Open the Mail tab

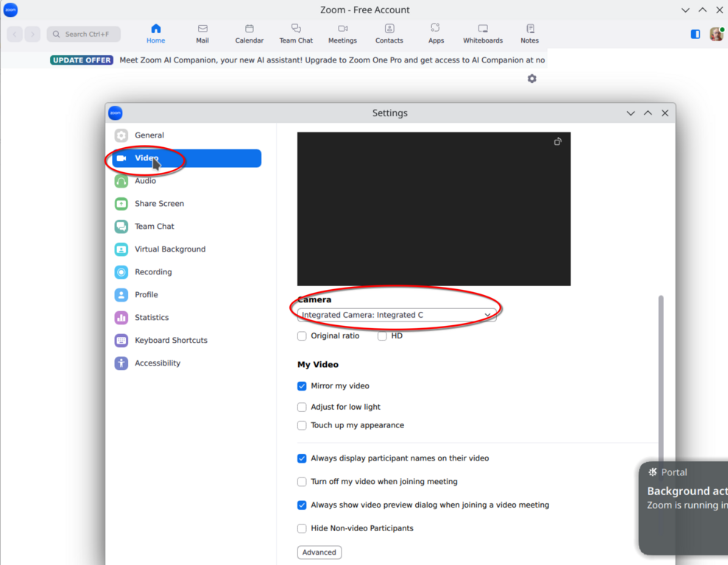coord(202,34)
